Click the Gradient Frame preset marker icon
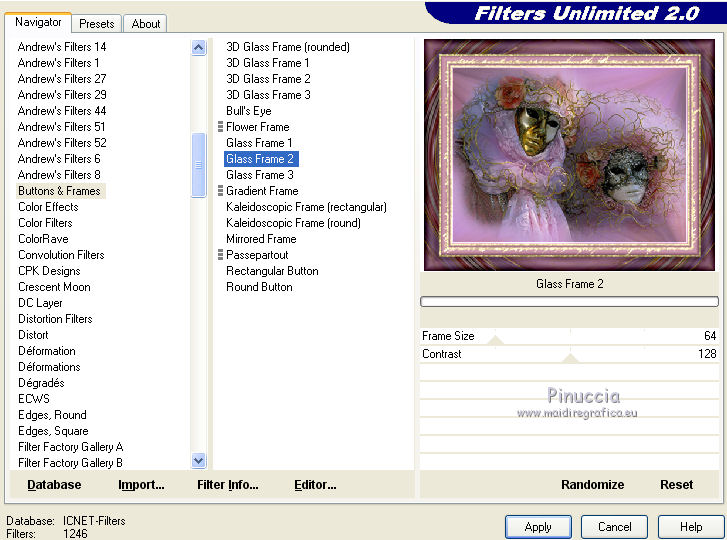 [220, 191]
